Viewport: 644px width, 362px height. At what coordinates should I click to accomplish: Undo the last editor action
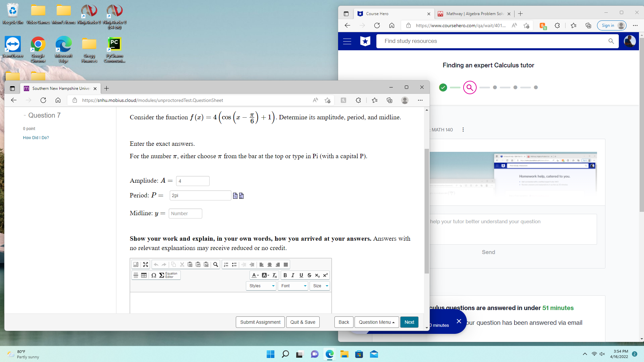click(x=156, y=264)
